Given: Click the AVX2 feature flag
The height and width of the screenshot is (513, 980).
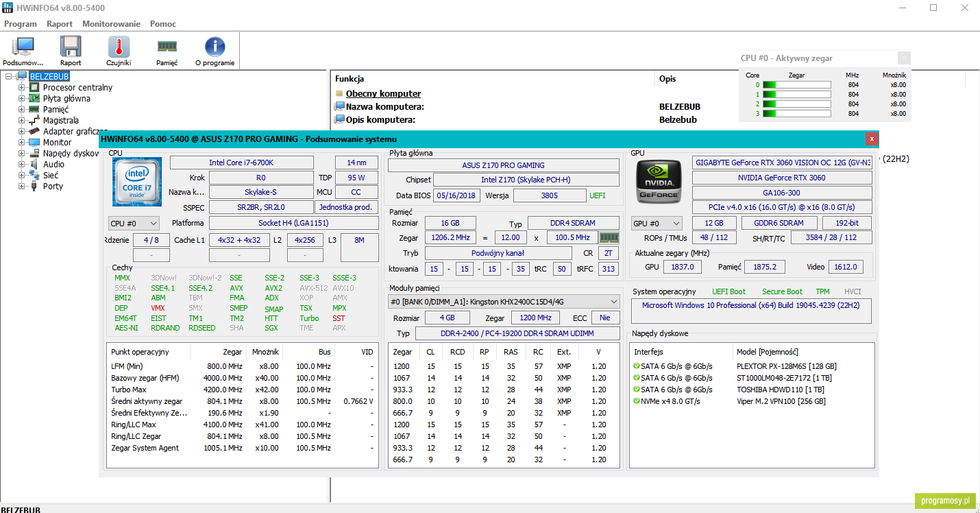Looking at the screenshot, I should 273,288.
